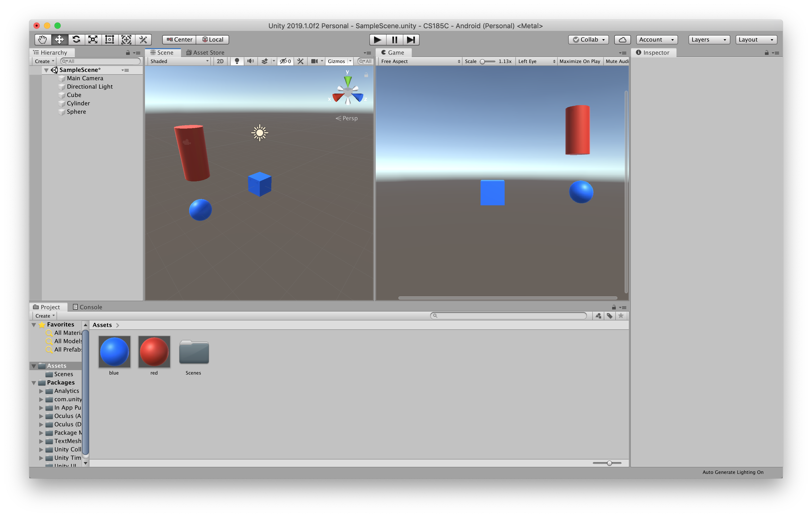Switch to the Console tab
Image resolution: width=812 pixels, height=517 pixels.
pyautogui.click(x=87, y=307)
